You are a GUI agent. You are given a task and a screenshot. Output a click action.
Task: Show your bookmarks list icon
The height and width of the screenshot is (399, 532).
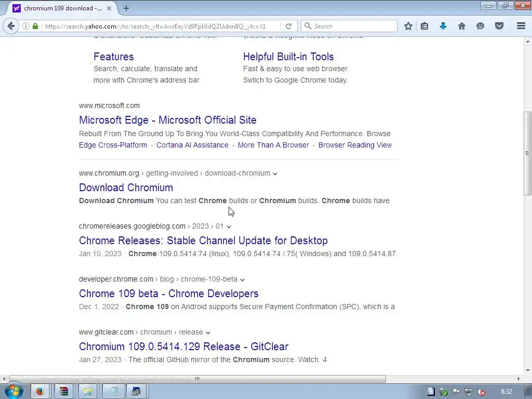[424, 26]
